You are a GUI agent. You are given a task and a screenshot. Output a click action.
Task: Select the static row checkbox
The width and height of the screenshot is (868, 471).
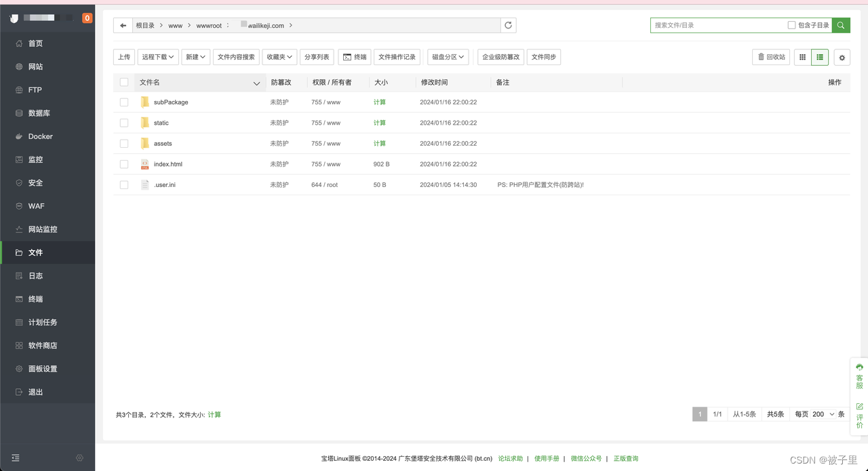124,123
